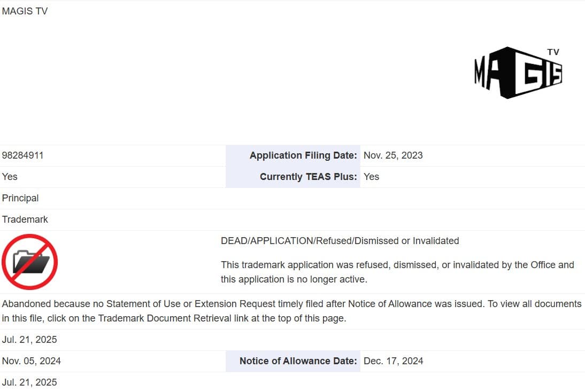The height and width of the screenshot is (392, 585).
Task: Click the Yes value right of TEAS Plus
Action: click(x=371, y=177)
